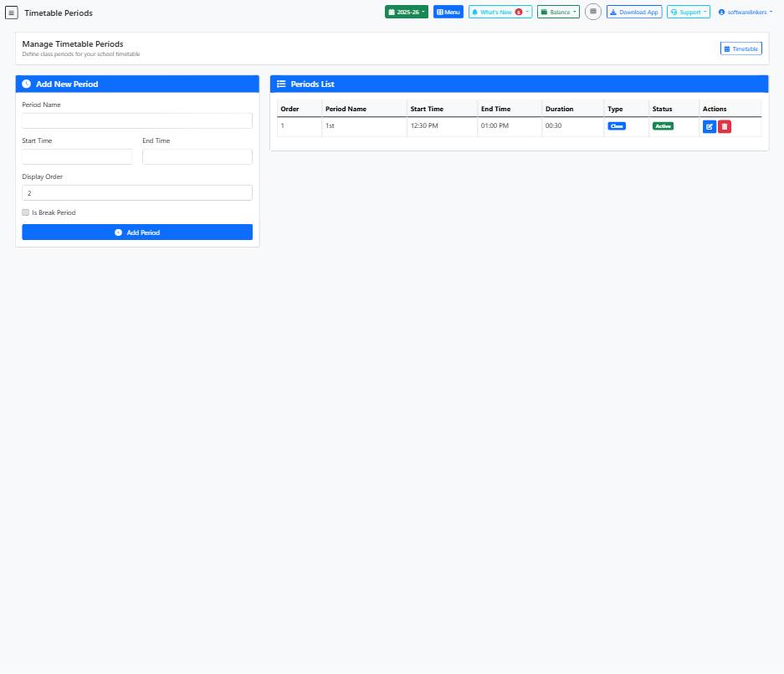Expand the softwarelinkers user account dropdown

745,13
